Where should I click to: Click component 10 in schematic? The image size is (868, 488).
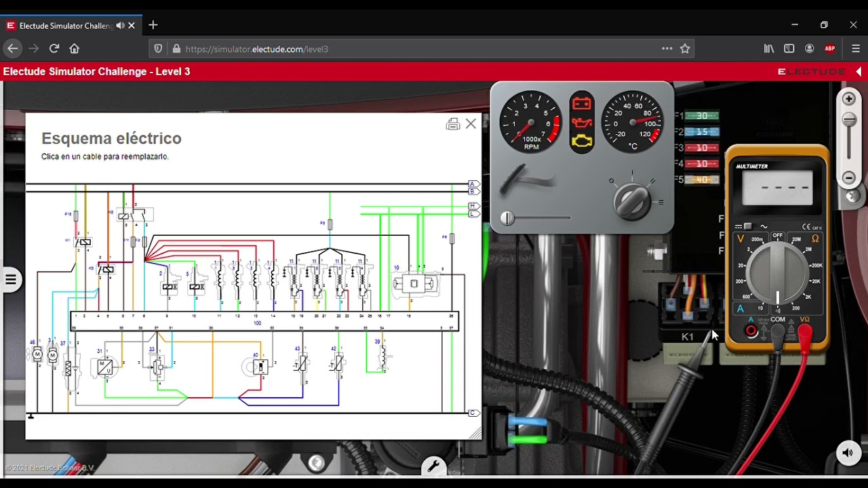click(414, 284)
